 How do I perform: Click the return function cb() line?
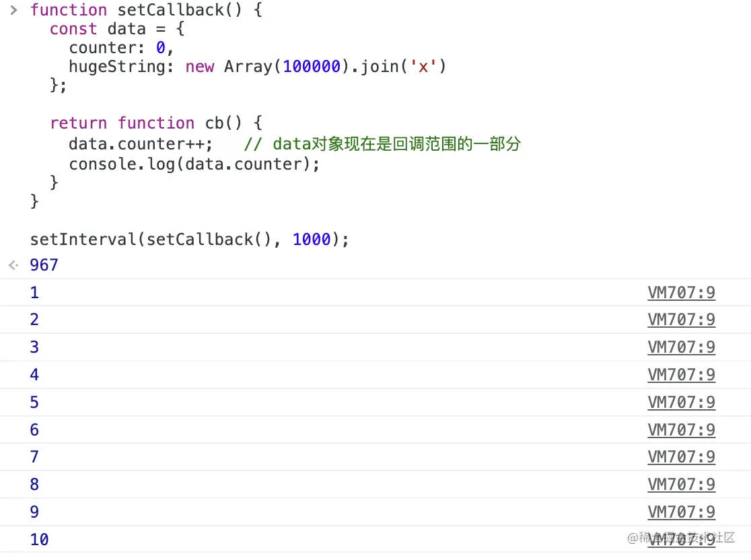pos(156,123)
